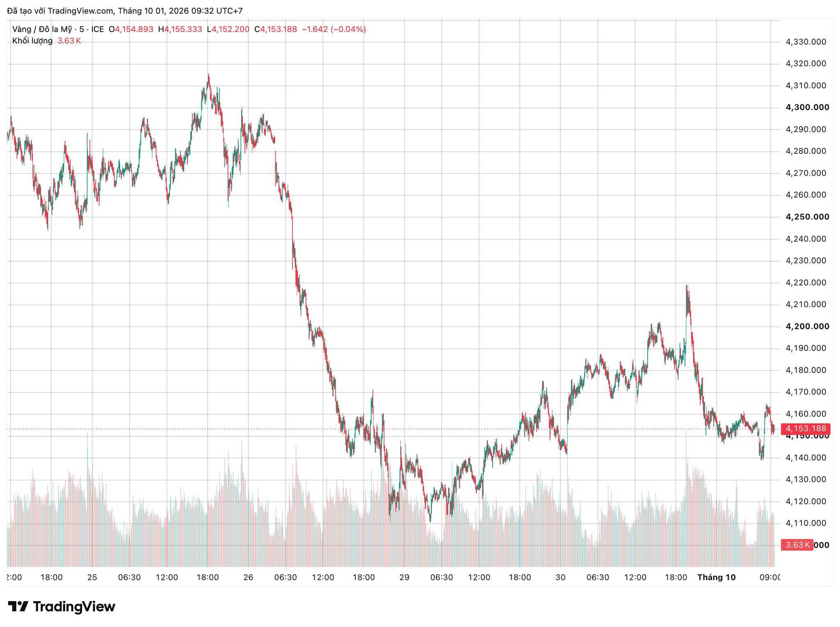840x627 pixels.
Task: Click the 4,110.000 price axis label
Action: click(806, 523)
